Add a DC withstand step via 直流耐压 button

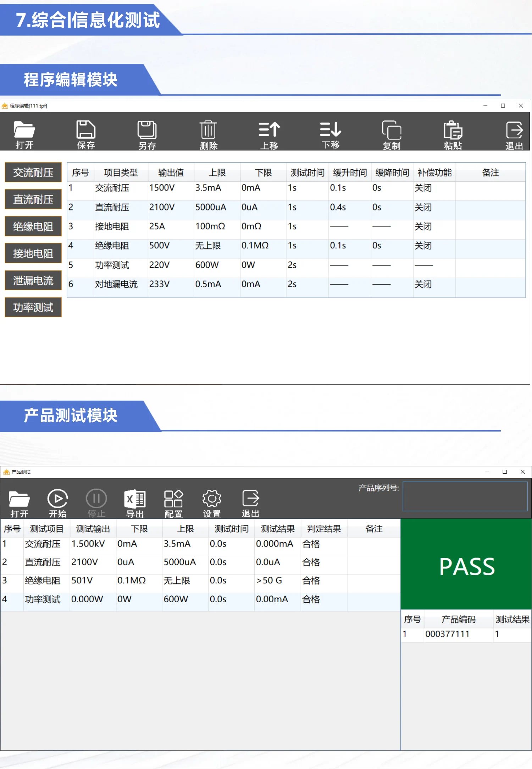33,199
